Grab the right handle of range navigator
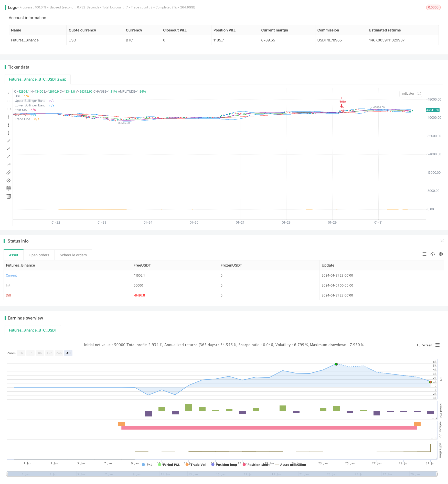 [437, 474]
